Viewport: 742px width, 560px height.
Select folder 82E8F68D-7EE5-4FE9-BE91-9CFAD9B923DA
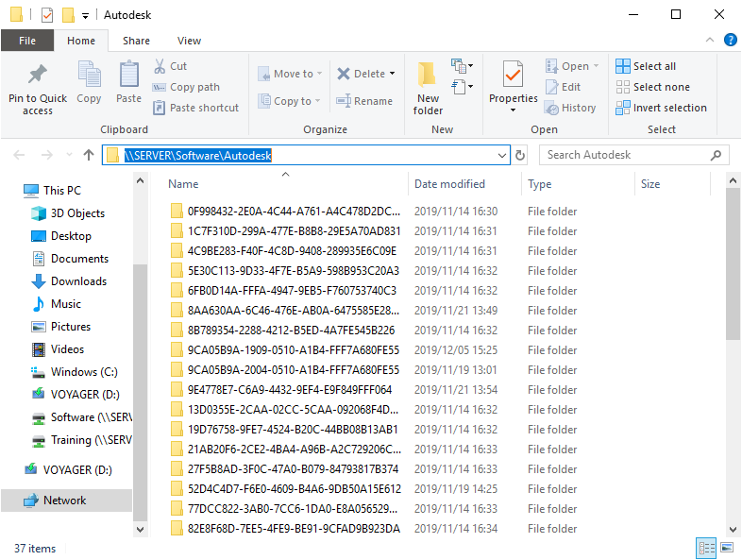(x=286, y=529)
